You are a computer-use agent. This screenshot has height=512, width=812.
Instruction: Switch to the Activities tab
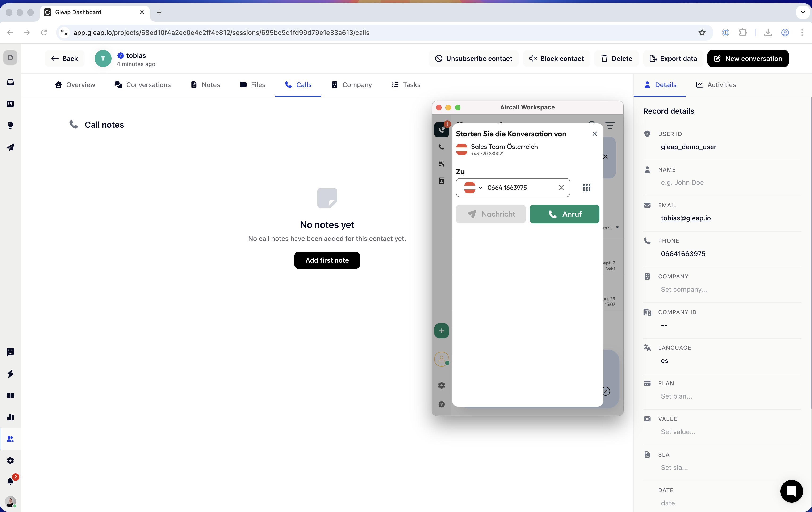pyautogui.click(x=716, y=85)
